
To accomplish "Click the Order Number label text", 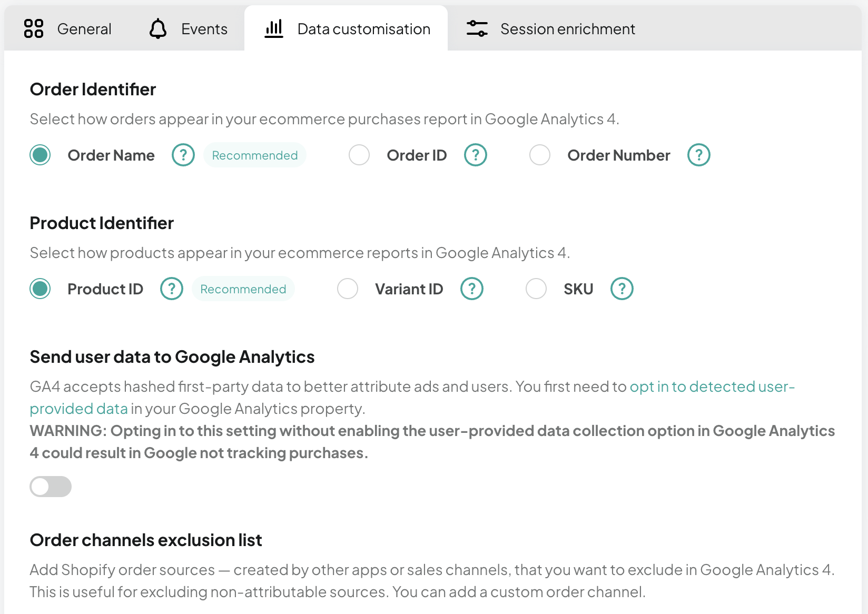I will click(619, 155).
